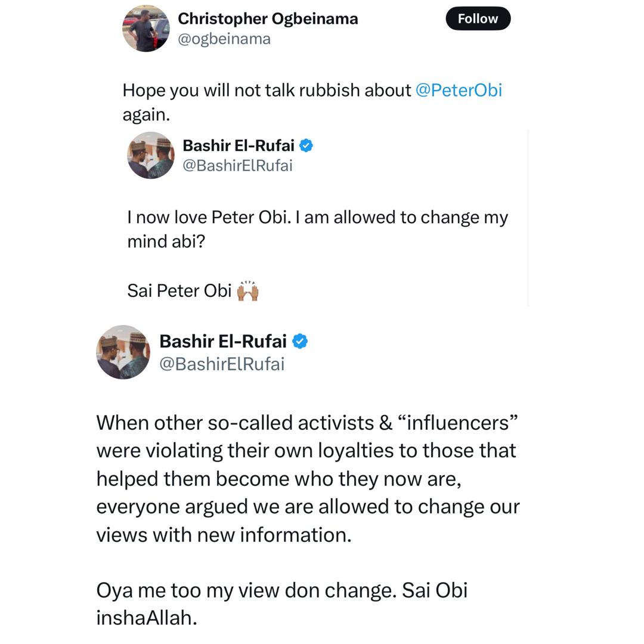644x644 pixels.
Task: Open Bashir El-Rufai's quoted tweet avatar
Action: (150, 155)
